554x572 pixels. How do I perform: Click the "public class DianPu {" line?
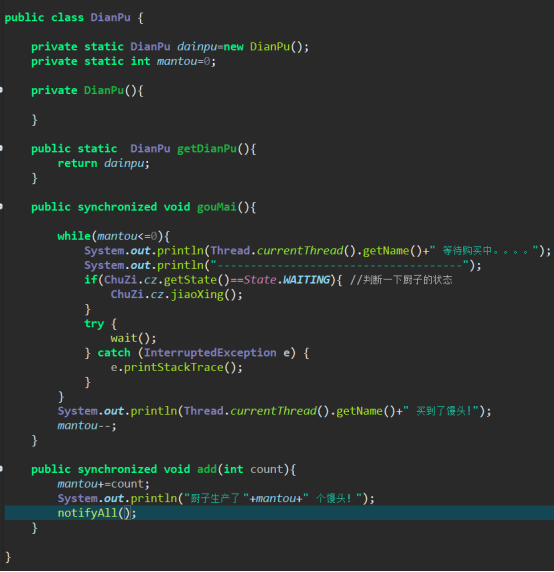[74, 18]
